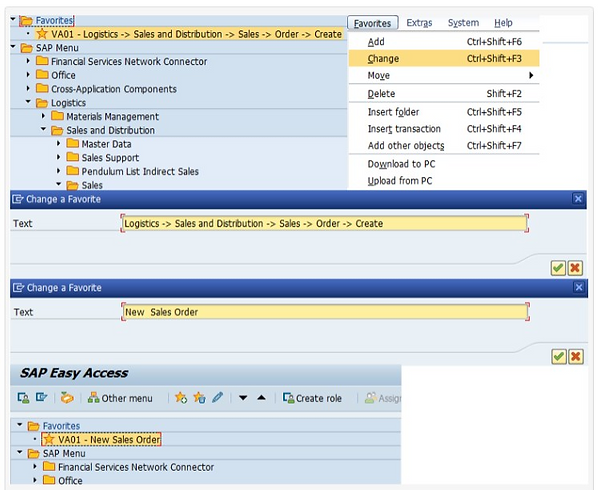Select Upload from PC
The height and width of the screenshot is (490, 600).
(x=444, y=181)
